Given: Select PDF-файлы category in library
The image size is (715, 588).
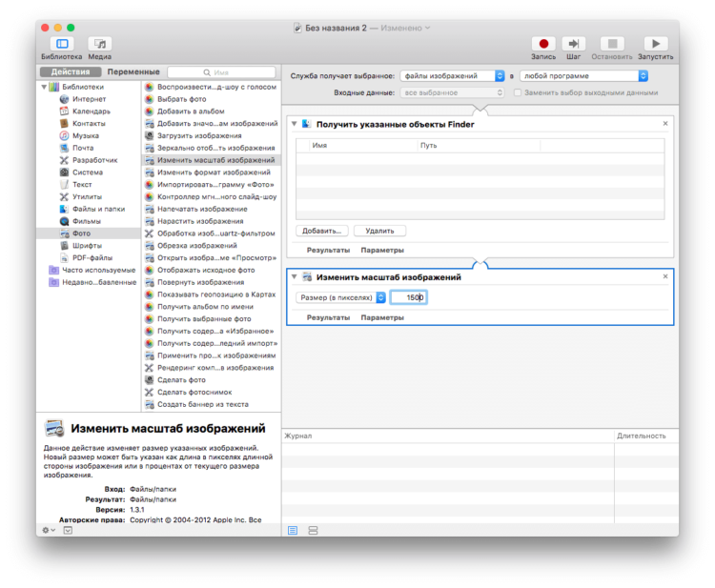Looking at the screenshot, I should tap(92, 257).
